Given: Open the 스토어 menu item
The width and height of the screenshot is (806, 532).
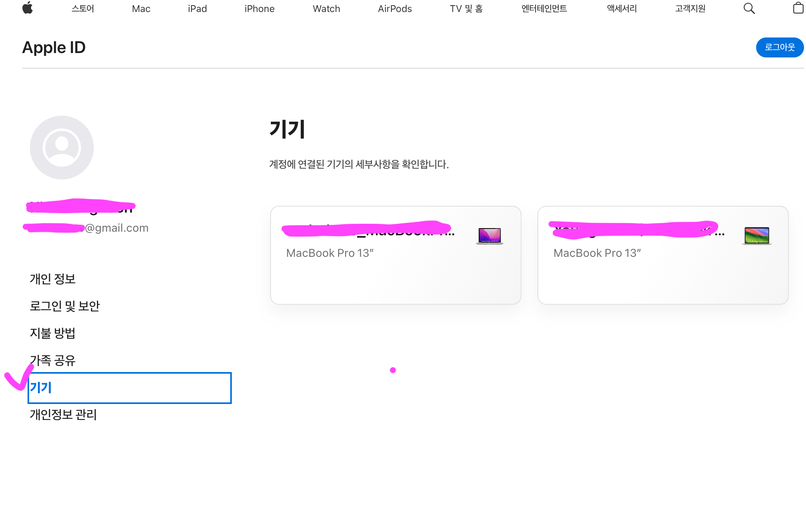Looking at the screenshot, I should tap(83, 8).
